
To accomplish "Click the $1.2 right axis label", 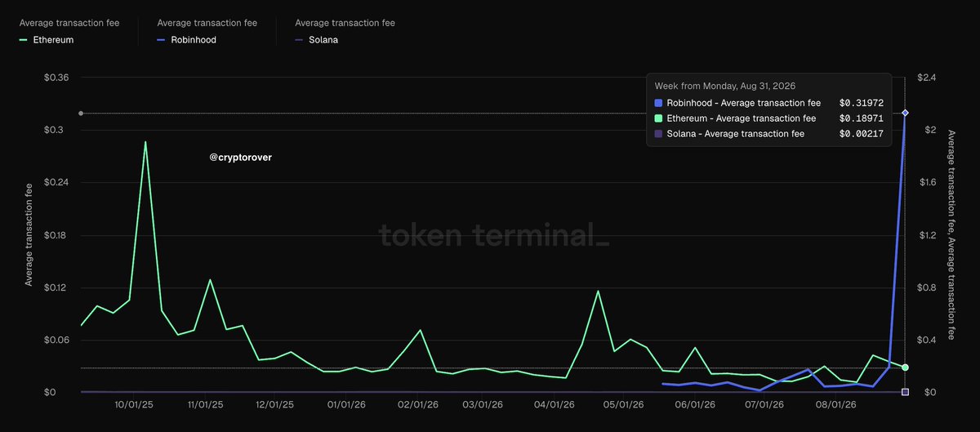I will point(927,235).
